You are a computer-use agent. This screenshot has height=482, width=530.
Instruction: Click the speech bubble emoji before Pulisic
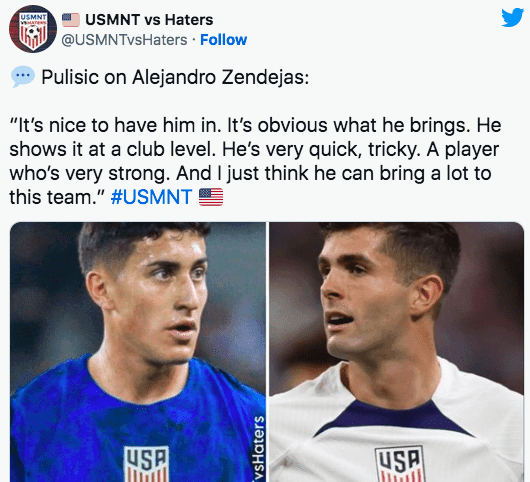click(x=23, y=77)
